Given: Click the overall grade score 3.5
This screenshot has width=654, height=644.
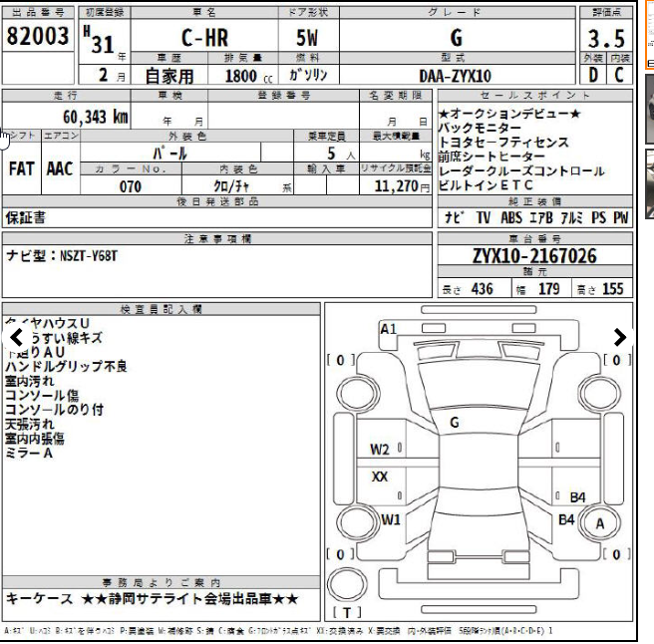Looking at the screenshot, I should click(605, 38).
